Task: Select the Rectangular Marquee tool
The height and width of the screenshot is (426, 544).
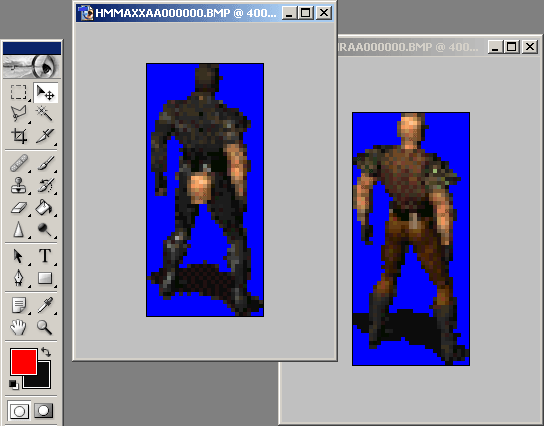Action: pyautogui.click(x=18, y=92)
